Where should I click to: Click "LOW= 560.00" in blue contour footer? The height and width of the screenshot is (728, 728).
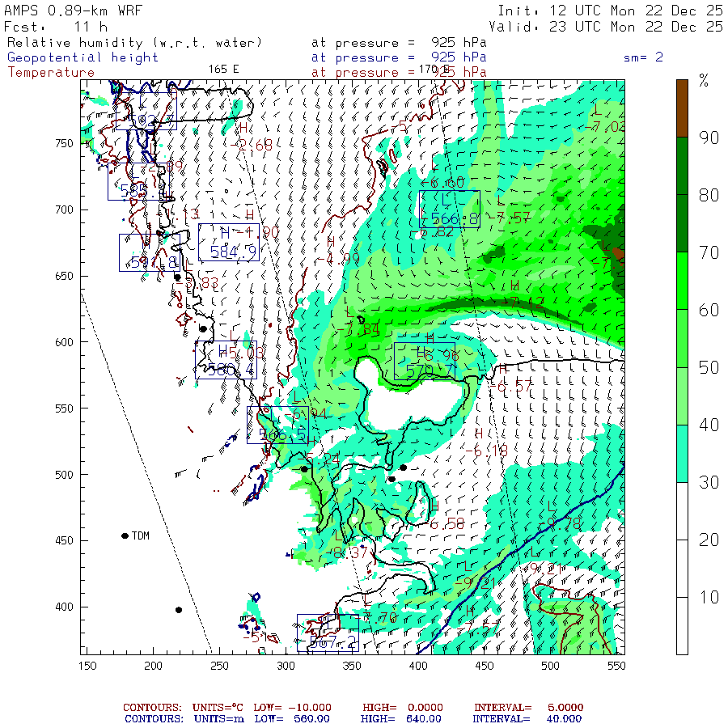pyautogui.click(x=292, y=719)
